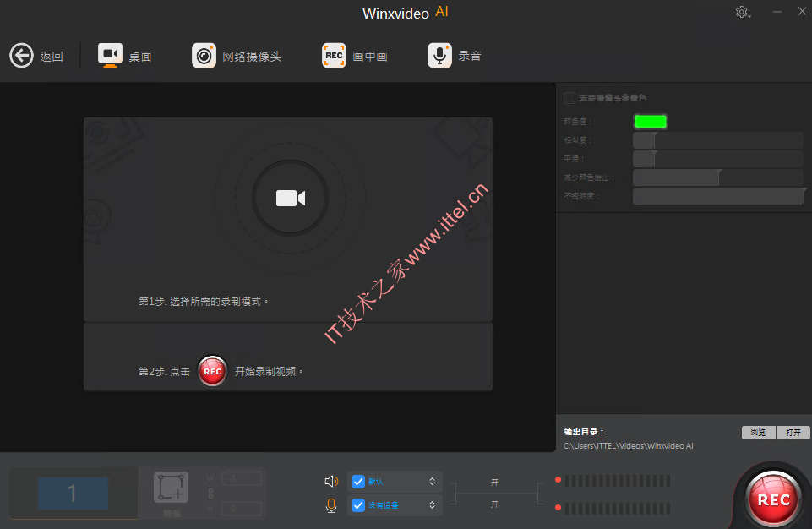
Task: Click the 浏览 browse button
Action: (x=759, y=433)
